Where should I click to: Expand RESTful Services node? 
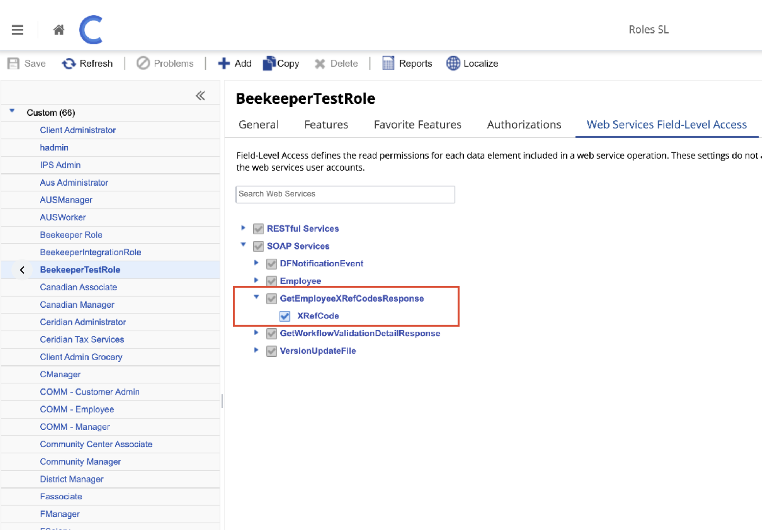point(243,228)
